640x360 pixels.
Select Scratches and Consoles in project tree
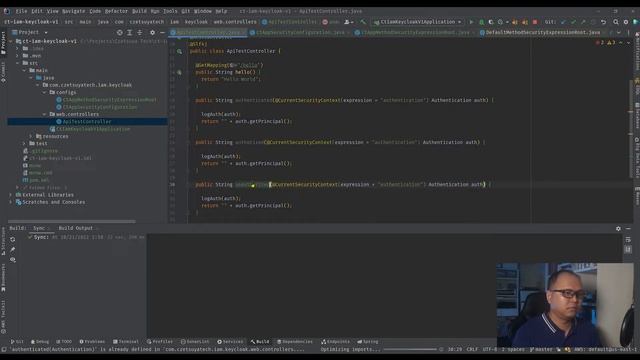(x=53, y=202)
